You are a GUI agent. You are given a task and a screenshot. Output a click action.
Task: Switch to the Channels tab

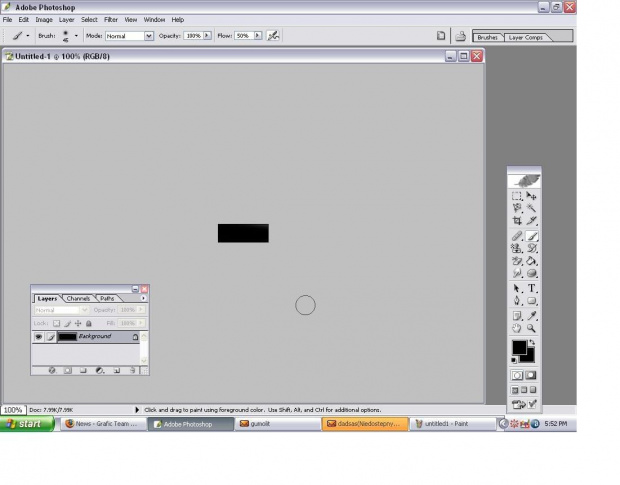78,299
